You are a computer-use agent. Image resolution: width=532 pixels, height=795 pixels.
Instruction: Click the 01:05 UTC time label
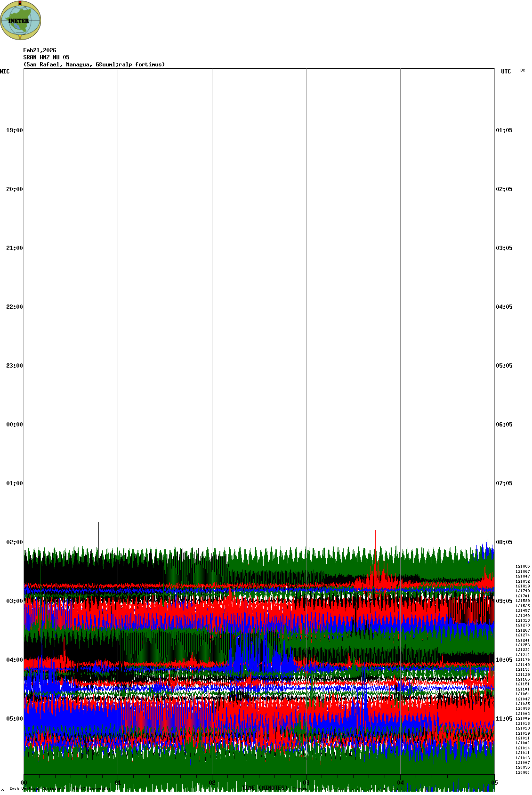pyautogui.click(x=504, y=130)
